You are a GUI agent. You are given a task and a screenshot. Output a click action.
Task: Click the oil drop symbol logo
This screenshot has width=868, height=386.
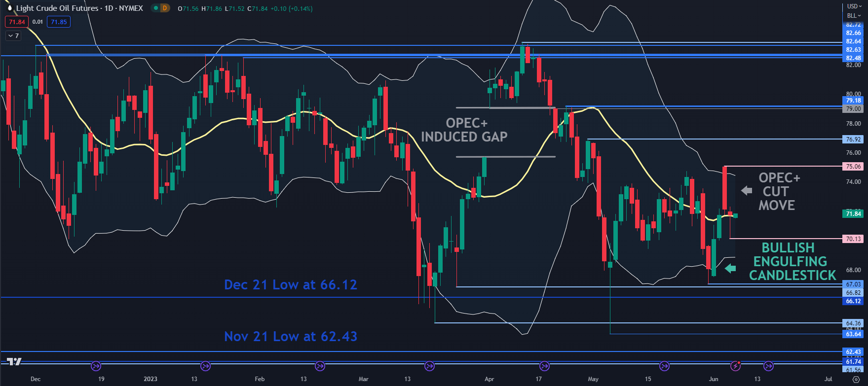9,8
